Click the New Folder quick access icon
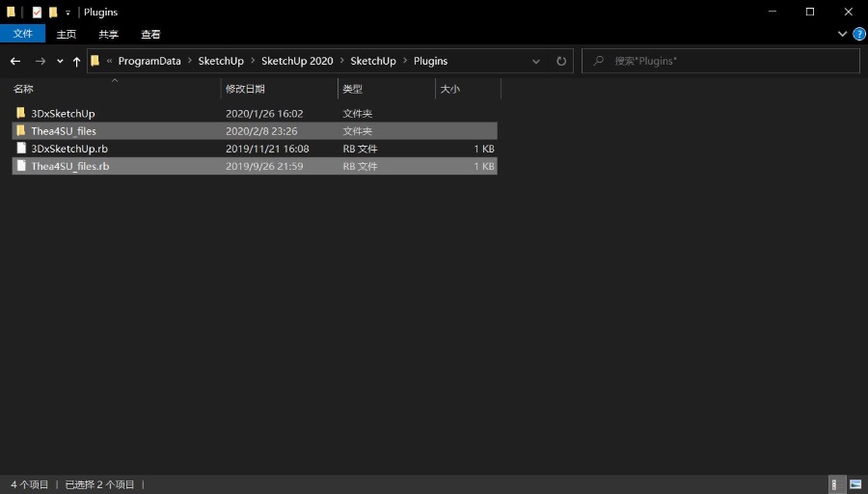Image resolution: width=868 pixels, height=494 pixels. click(53, 13)
